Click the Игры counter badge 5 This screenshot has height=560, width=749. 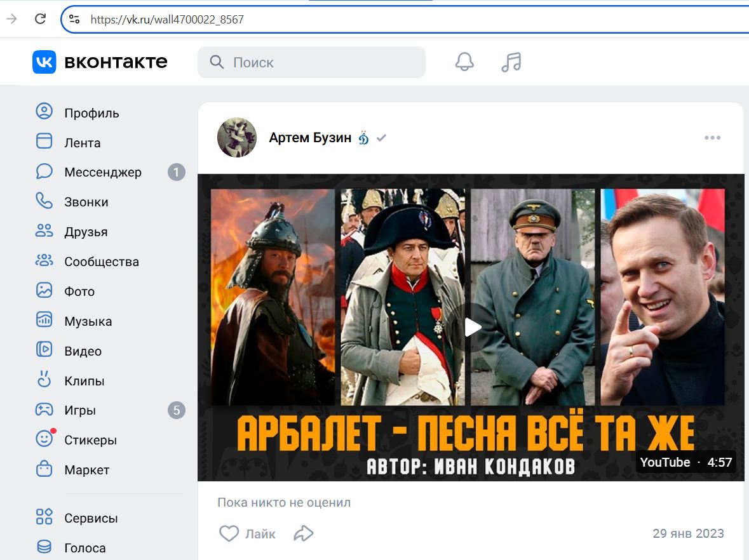pos(176,410)
